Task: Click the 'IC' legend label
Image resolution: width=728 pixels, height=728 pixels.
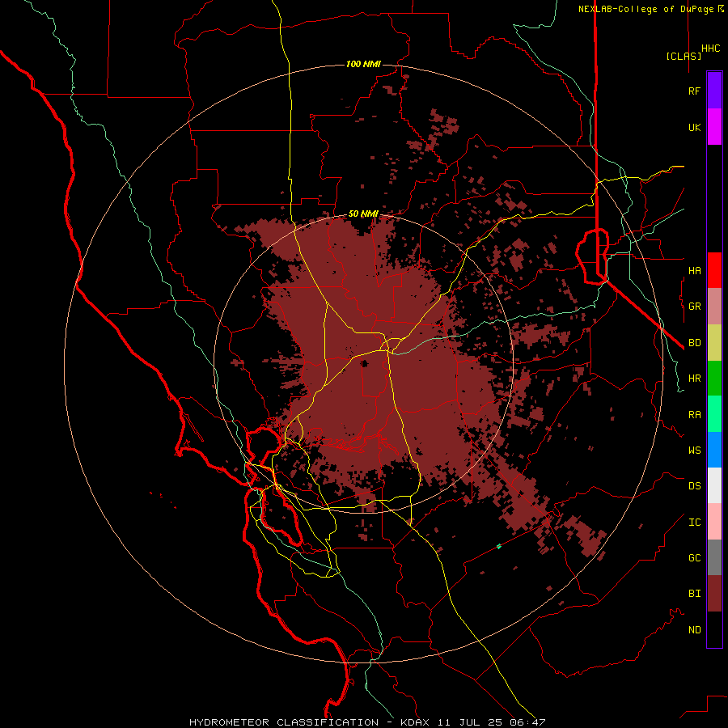Action: click(694, 523)
